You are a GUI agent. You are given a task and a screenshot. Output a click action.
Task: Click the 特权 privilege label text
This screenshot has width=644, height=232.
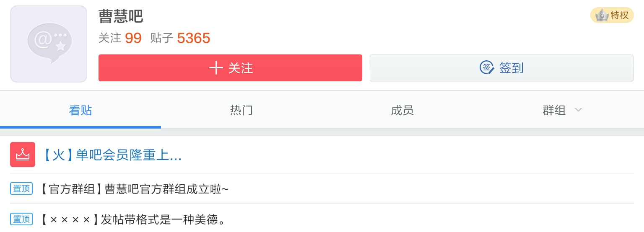click(x=619, y=15)
